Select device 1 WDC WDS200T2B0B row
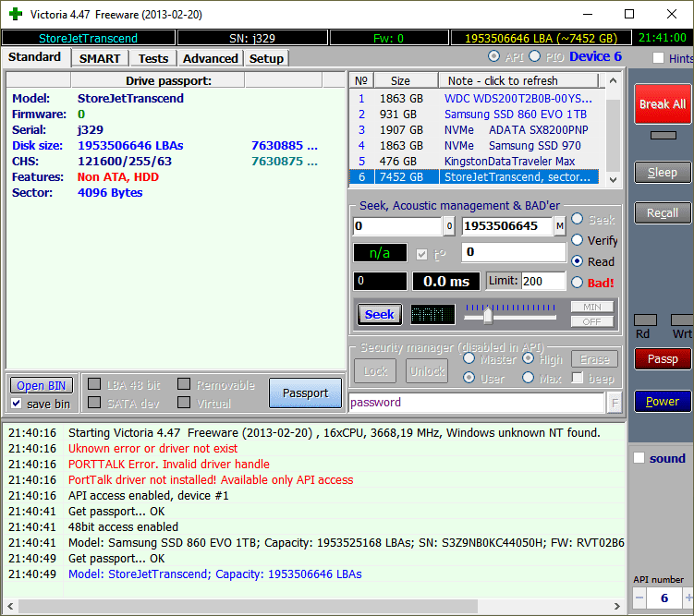 pyautogui.click(x=474, y=99)
